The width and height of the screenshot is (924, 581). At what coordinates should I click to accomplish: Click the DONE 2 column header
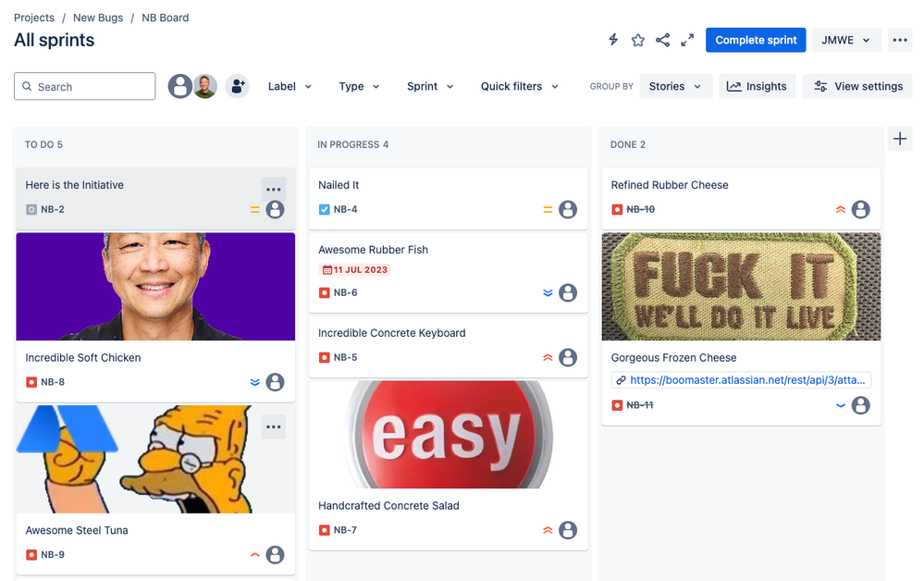(628, 144)
